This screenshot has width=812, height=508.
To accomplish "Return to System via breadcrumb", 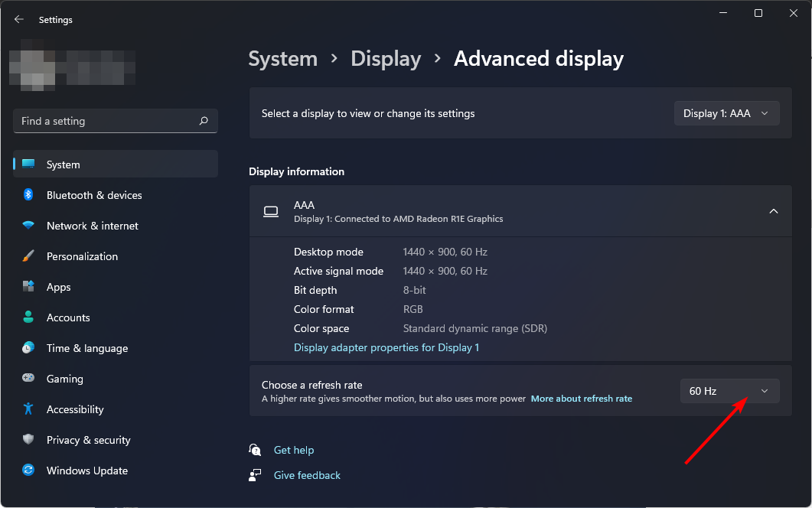I will 282,58.
